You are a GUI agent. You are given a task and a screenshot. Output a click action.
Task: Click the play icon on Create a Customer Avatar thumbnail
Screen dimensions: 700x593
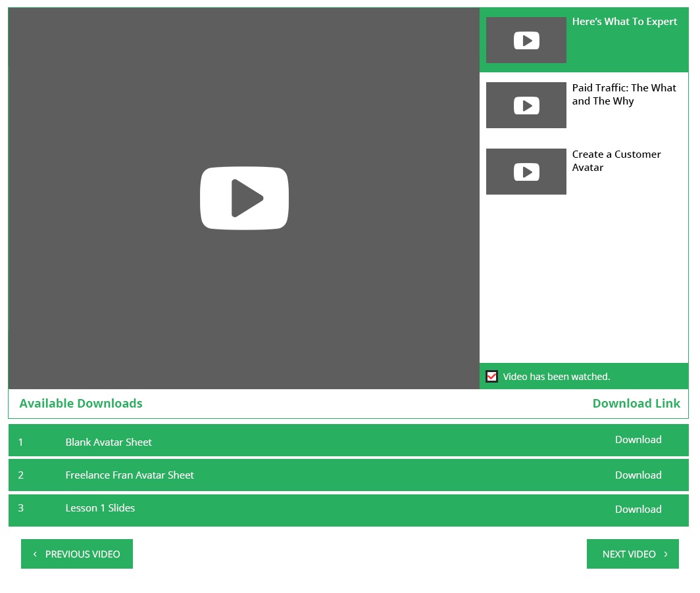[x=526, y=172]
